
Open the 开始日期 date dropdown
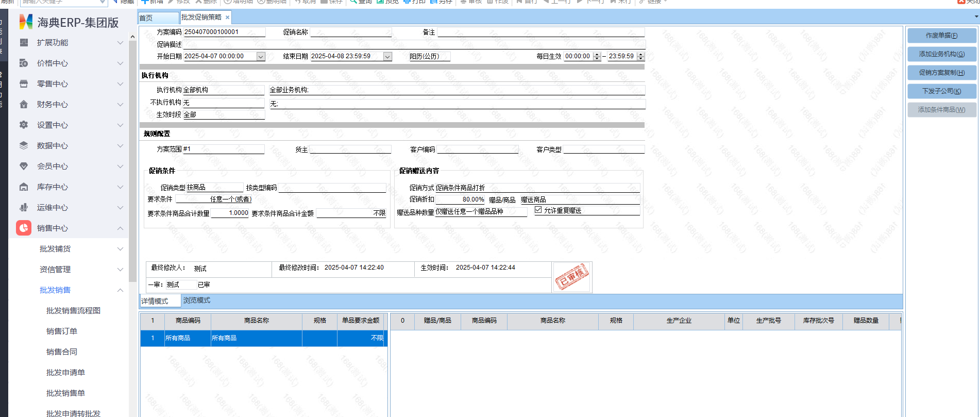tap(261, 57)
